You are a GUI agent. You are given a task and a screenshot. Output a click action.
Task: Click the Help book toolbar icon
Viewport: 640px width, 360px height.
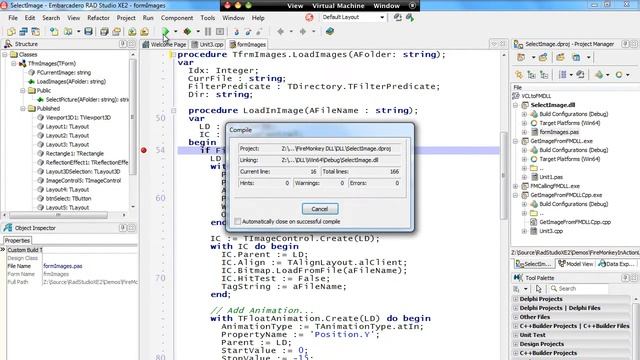[x=330, y=31]
